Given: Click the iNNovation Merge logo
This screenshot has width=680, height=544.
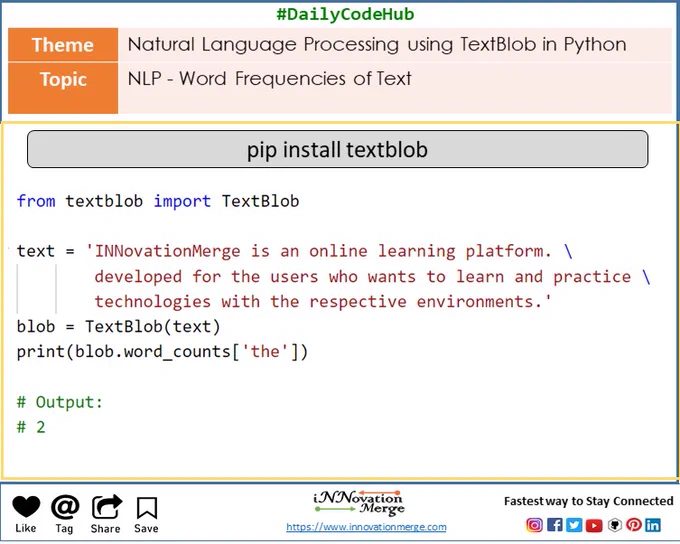Looking at the screenshot, I should point(359,503).
